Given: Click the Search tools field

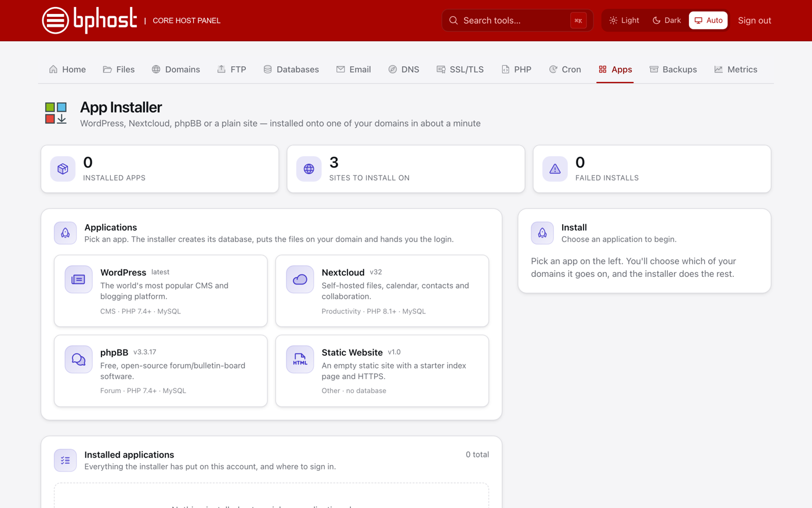Looking at the screenshot, I should (x=517, y=20).
